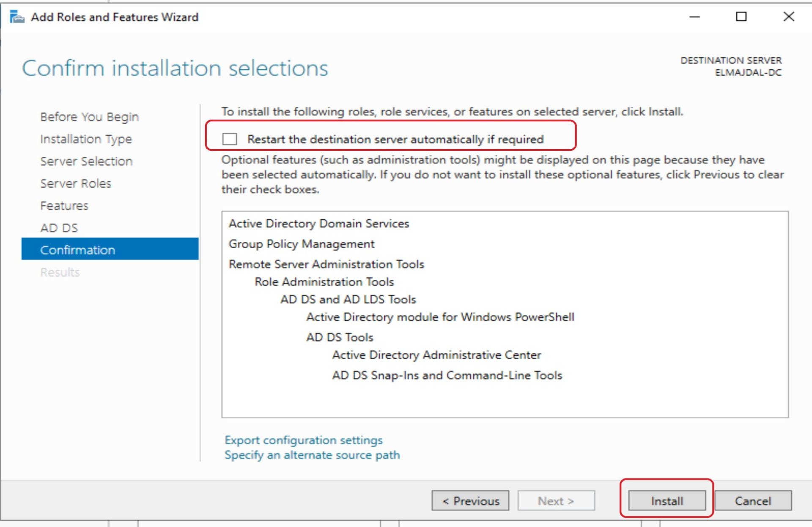
Task: Select Active Directory module for Windows PowerShell
Action: point(440,317)
